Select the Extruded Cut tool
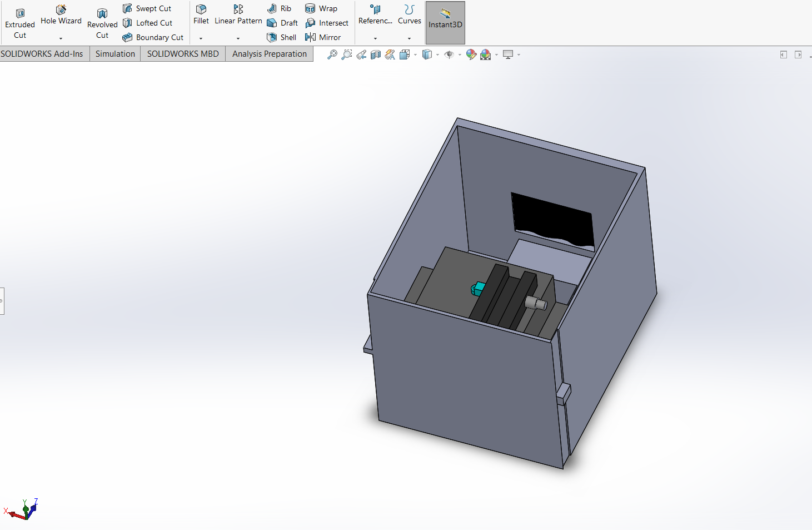This screenshot has height=530, width=812. pos(20,23)
